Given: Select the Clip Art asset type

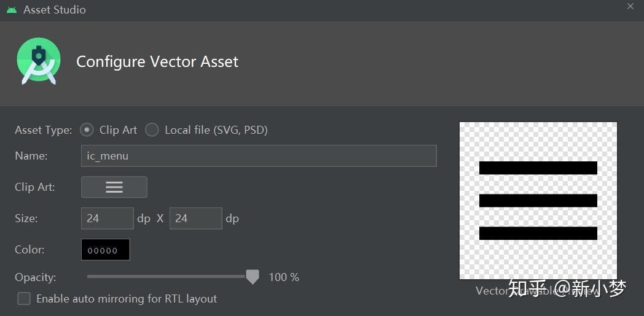Looking at the screenshot, I should pyautogui.click(x=87, y=130).
